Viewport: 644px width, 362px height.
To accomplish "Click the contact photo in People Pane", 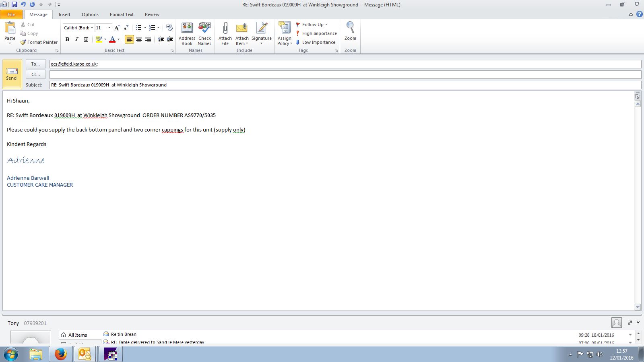I will 616,323.
